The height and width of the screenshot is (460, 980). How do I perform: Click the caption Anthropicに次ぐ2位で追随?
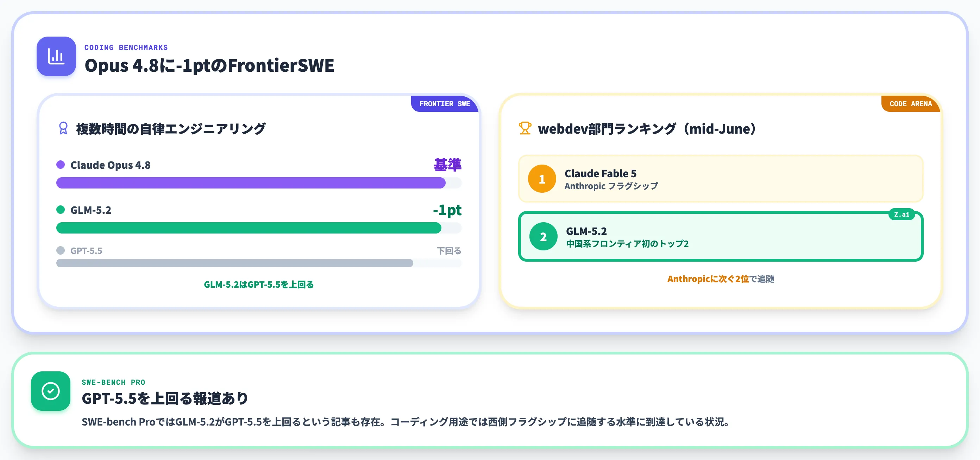click(x=721, y=279)
